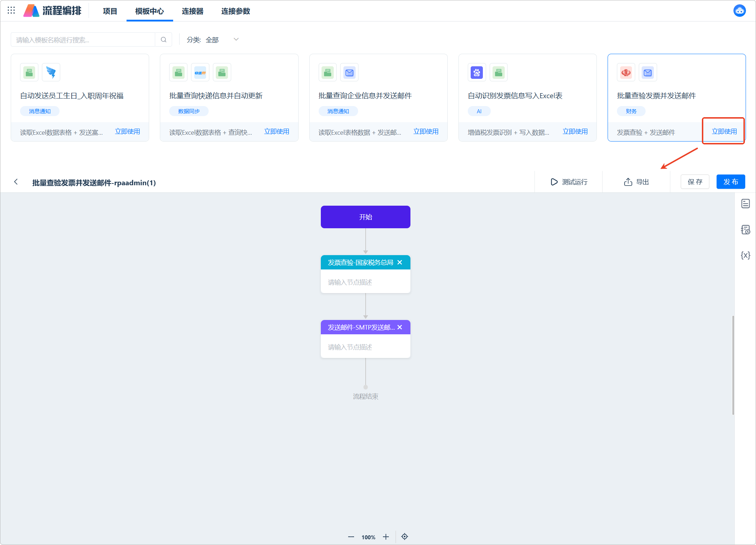Click the back arrow beside flow title
The width and height of the screenshot is (756, 545).
point(16,182)
